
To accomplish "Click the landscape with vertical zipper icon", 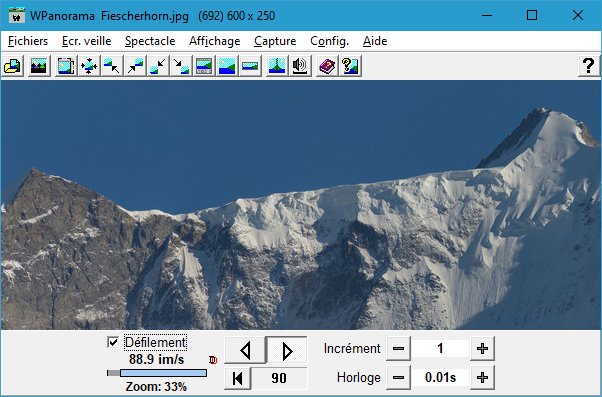I will [277, 66].
